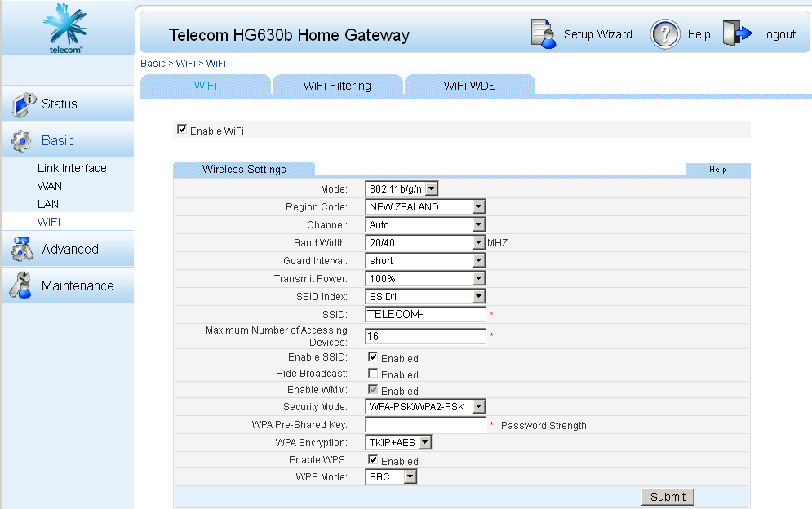Open the WPS Mode dropdown

click(391, 476)
